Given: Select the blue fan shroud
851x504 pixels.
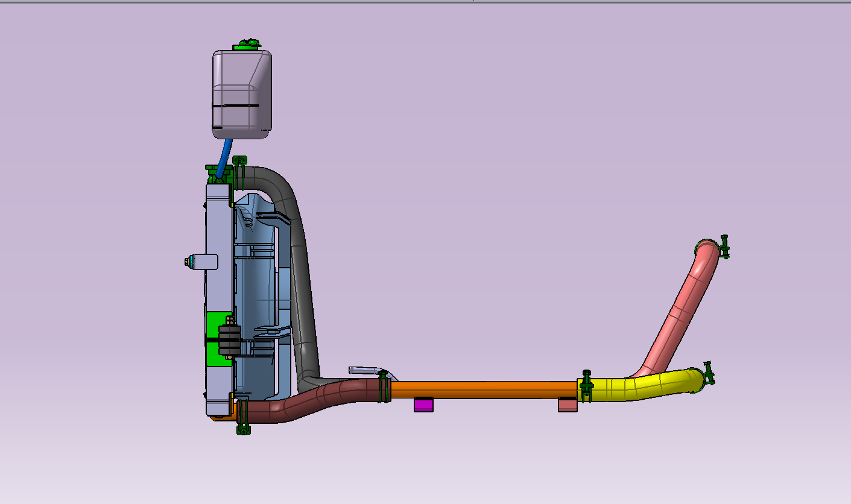Looking at the screenshot, I should (261, 295).
